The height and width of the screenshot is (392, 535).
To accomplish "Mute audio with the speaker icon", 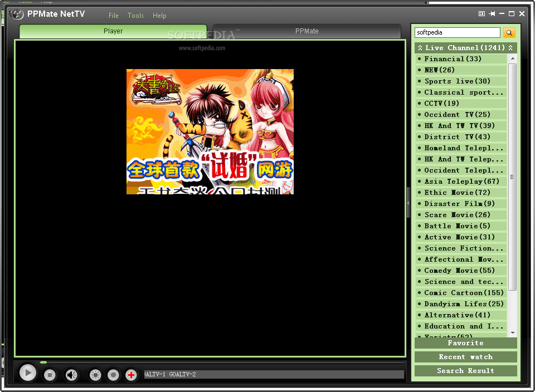I will [71, 375].
